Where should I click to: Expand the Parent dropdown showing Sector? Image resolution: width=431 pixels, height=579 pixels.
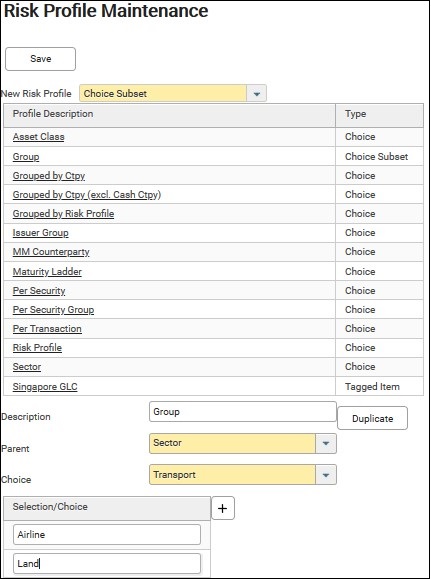tap(326, 443)
